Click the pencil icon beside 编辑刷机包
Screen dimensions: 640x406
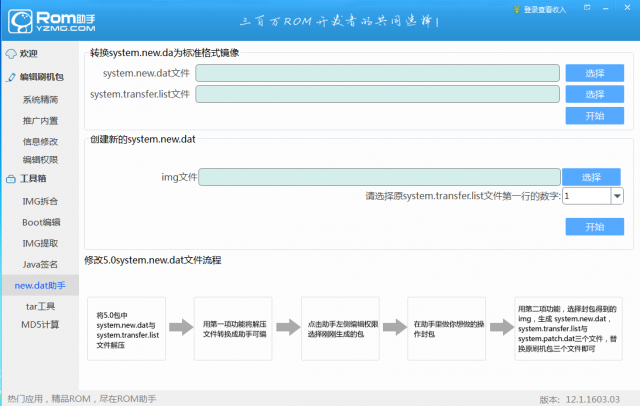(x=11, y=77)
